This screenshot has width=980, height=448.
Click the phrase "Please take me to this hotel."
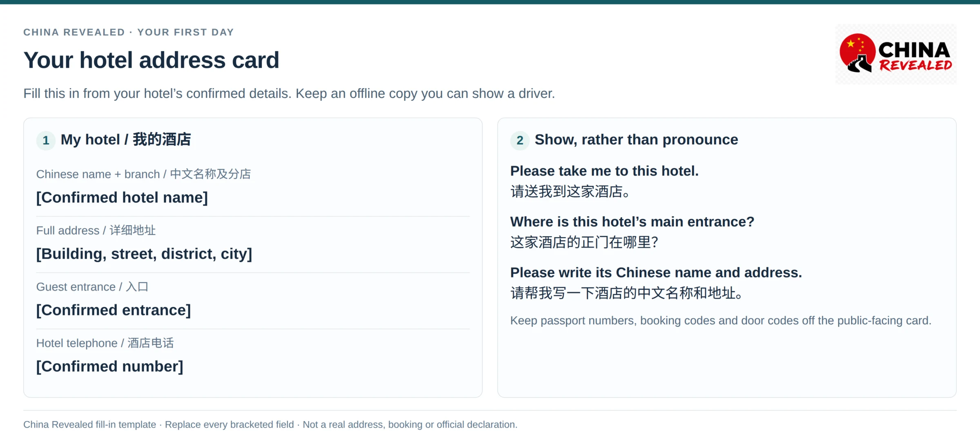[605, 171]
